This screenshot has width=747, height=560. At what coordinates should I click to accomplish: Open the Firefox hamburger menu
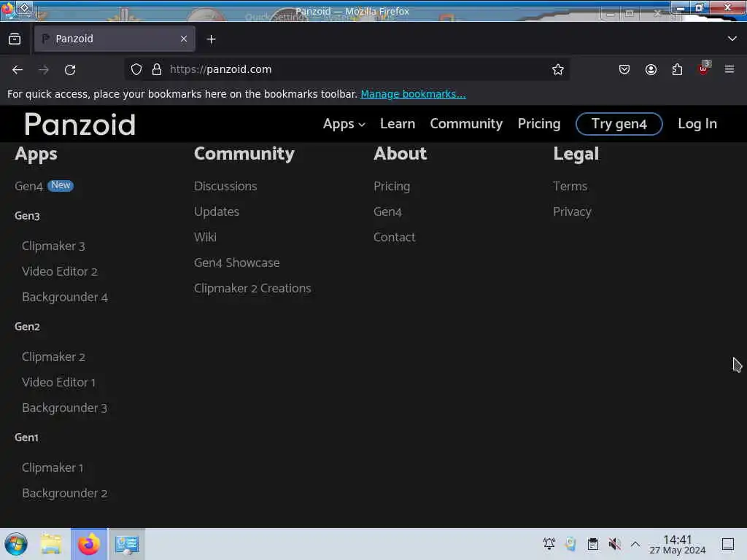(x=729, y=69)
